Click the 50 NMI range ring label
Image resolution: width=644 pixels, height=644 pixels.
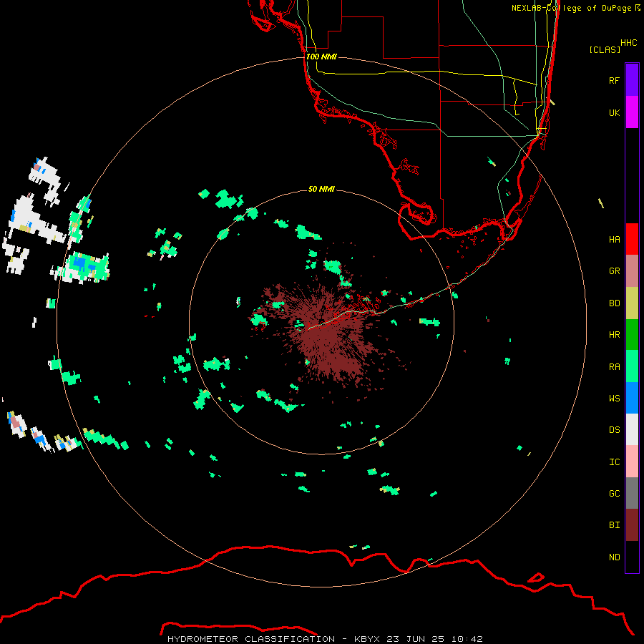pos(321,189)
